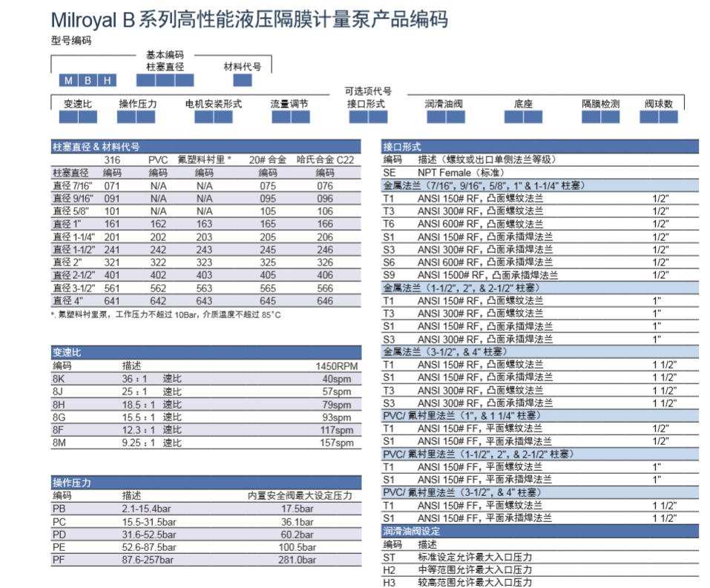Click the '金属法兰 (3-1/2", & 4" 柱塞)' heading

[540, 351]
